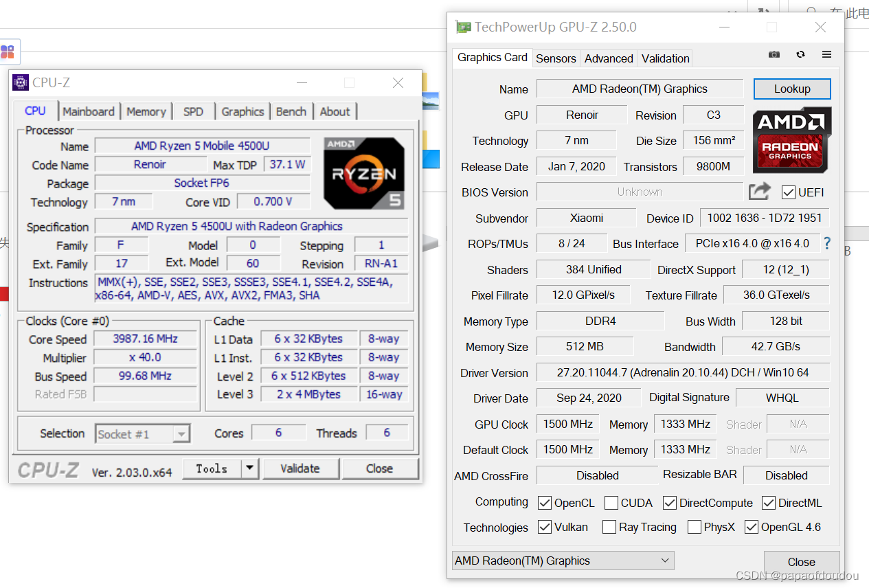The width and height of the screenshot is (869, 588).
Task: Click the BIOS upload/share icon in GPU-Z
Action: 760,192
